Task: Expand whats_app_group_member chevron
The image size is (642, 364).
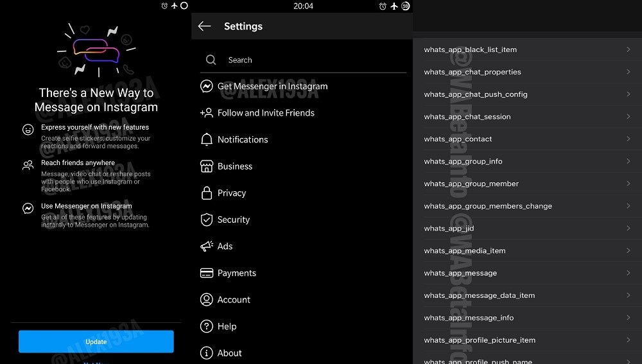Action: 628,184
